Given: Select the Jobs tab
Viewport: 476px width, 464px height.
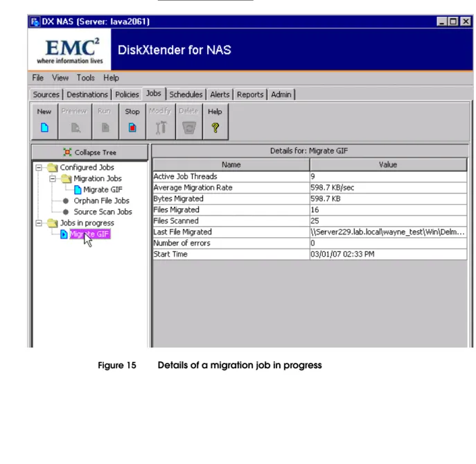Looking at the screenshot, I should [x=154, y=94].
